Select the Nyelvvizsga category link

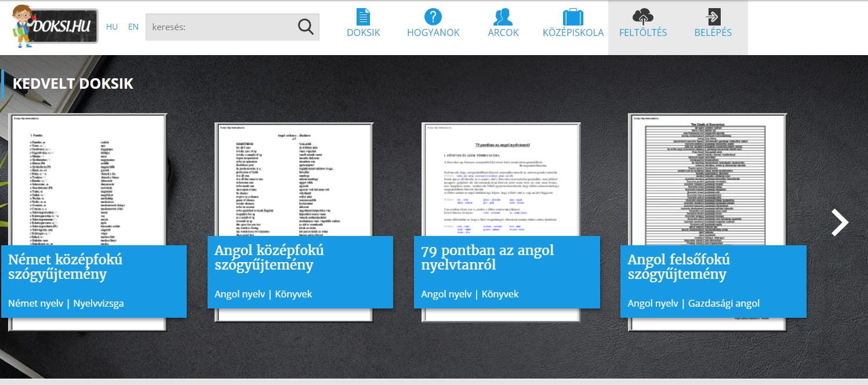tap(98, 303)
